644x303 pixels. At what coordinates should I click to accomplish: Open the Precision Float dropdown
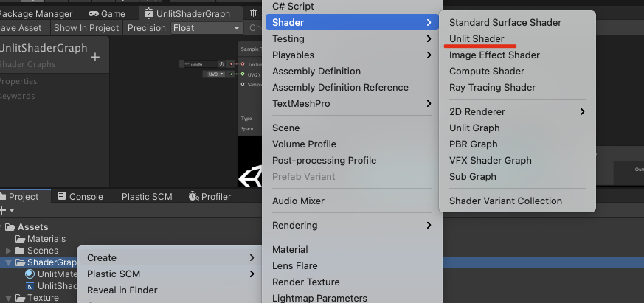207,28
